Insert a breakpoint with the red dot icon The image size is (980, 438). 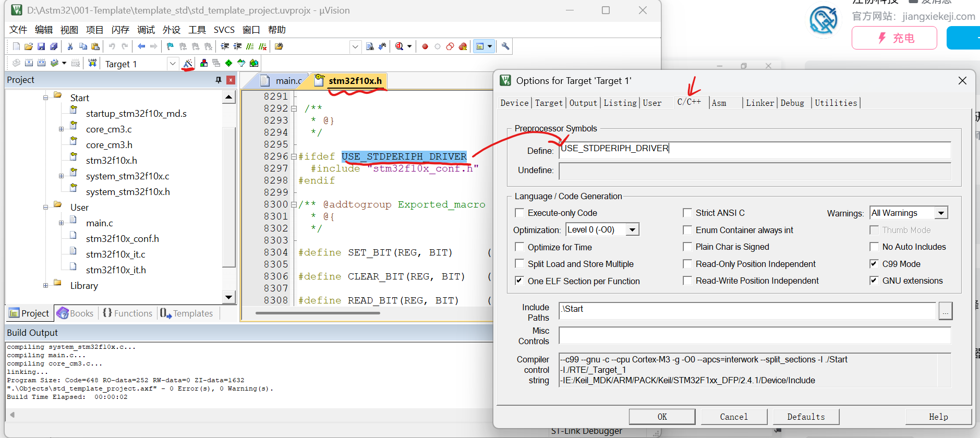[x=425, y=46]
